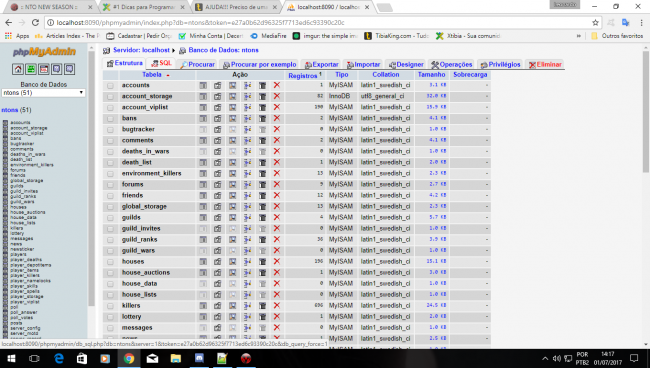Bookmark page using the star icon

pos(595,22)
